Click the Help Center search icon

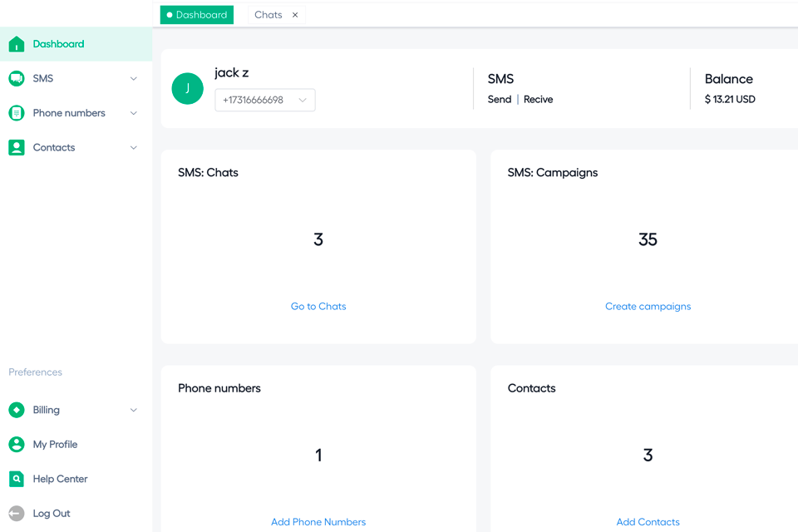tap(17, 479)
